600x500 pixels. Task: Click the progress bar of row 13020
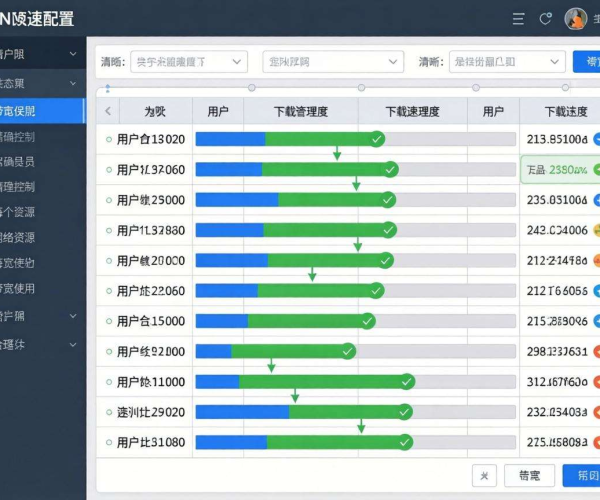[355, 139]
